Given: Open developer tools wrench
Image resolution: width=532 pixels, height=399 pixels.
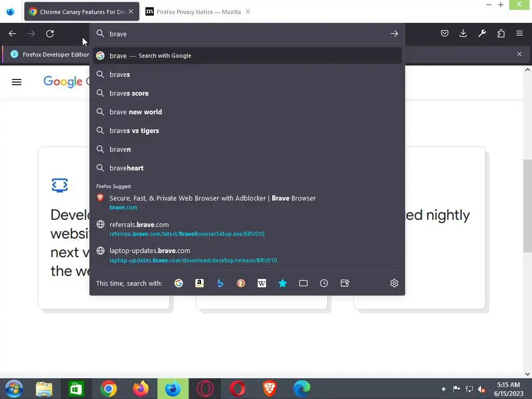Looking at the screenshot, I should click(482, 33).
